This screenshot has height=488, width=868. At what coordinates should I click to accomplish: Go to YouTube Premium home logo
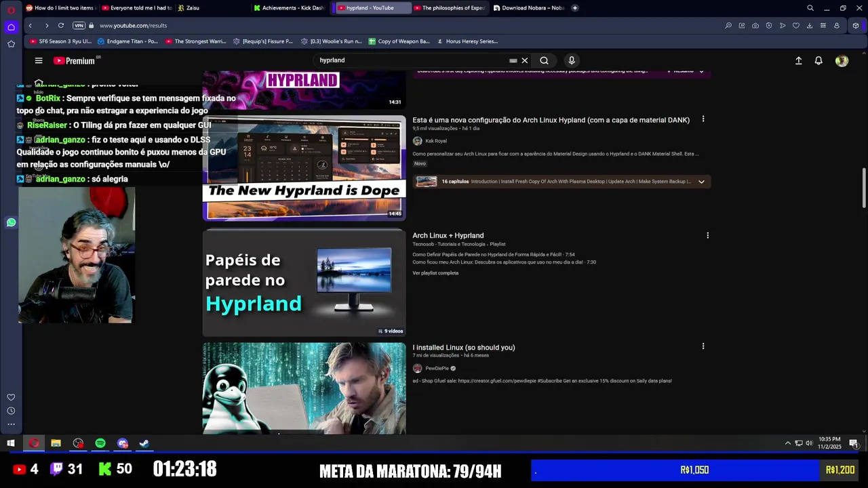(74, 60)
